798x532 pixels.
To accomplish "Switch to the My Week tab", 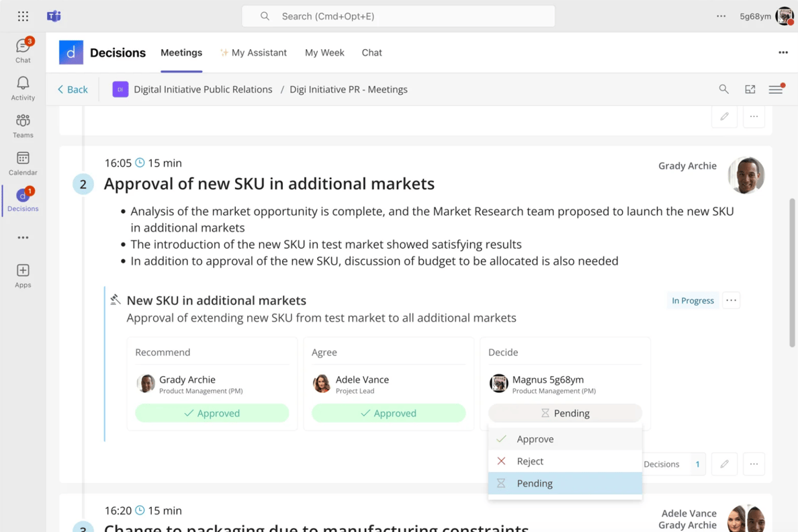I will coord(324,52).
